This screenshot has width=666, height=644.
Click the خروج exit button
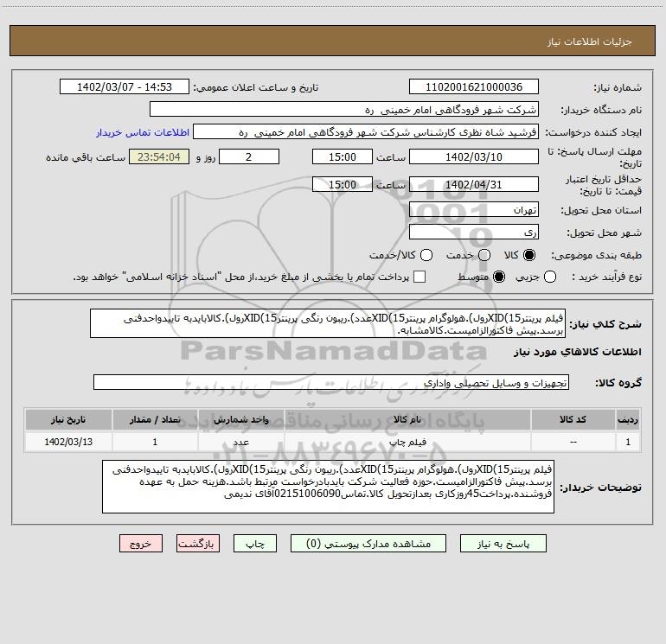point(141,544)
